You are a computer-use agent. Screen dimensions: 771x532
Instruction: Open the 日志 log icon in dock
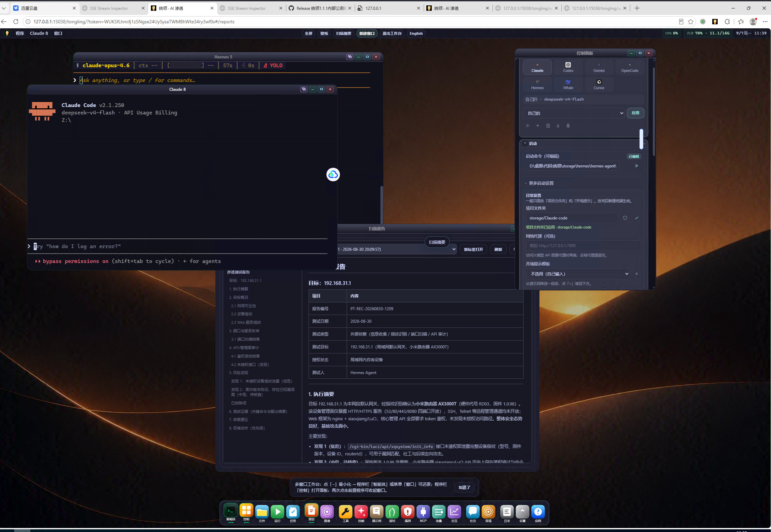[507, 512]
